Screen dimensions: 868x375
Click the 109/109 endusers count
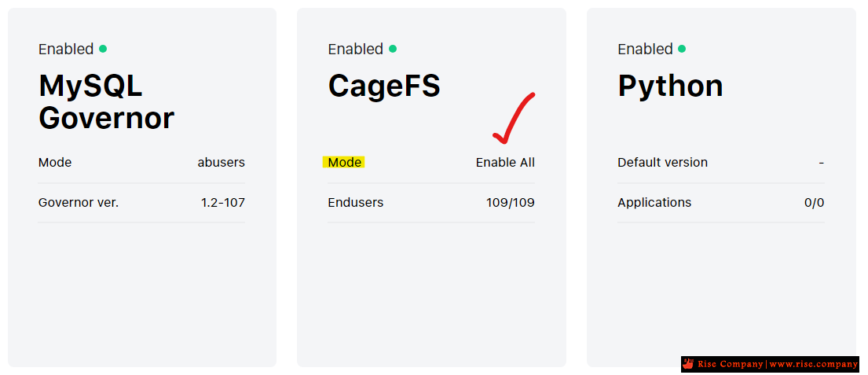[511, 202]
